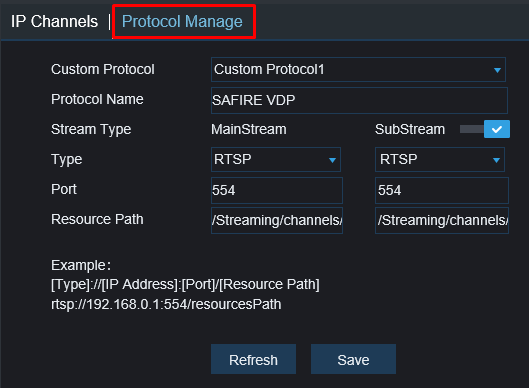This screenshot has width=529, height=388.
Task: Click the 'Resource Path' label
Action: (x=97, y=219)
